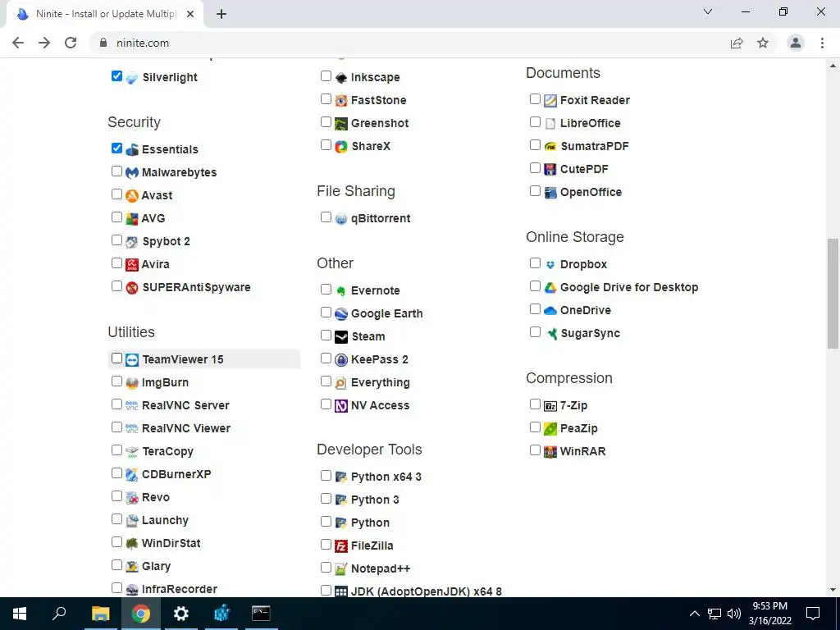Click the AVG app icon
Viewport: 840px width, 630px height.
[x=132, y=218]
